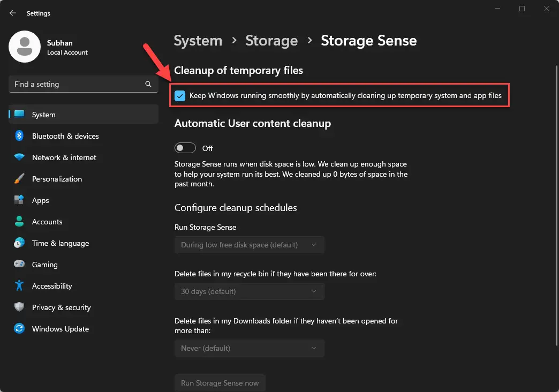Open the Downloads folder Never dropdown
Viewport: 559px width, 392px height.
point(249,348)
